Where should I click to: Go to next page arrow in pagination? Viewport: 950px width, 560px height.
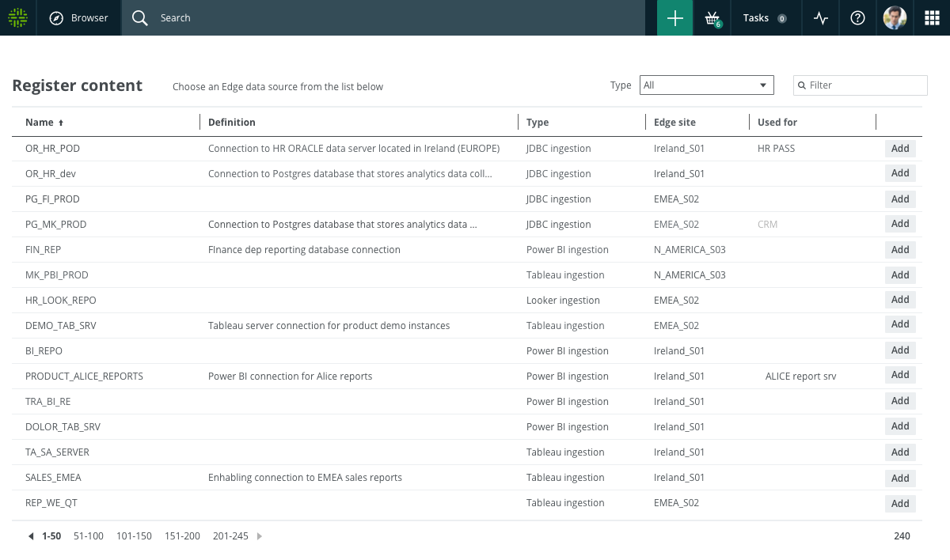(x=259, y=536)
